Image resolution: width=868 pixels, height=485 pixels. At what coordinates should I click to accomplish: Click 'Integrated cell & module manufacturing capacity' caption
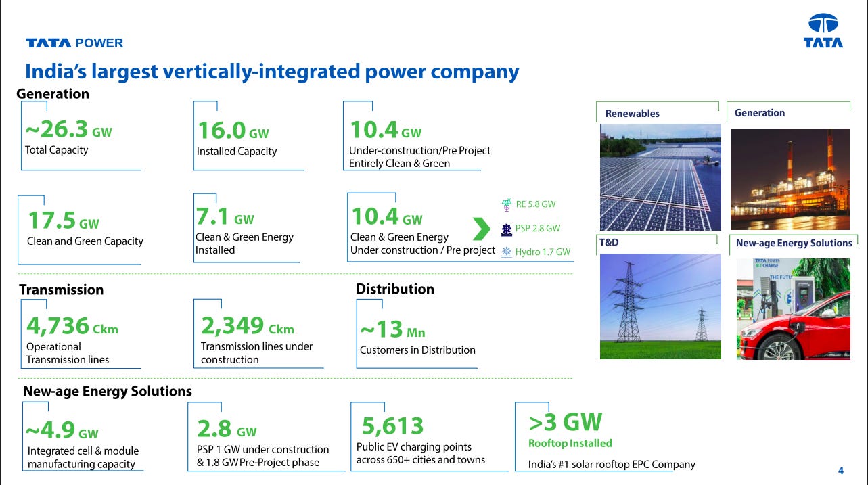pyautogui.click(x=83, y=457)
